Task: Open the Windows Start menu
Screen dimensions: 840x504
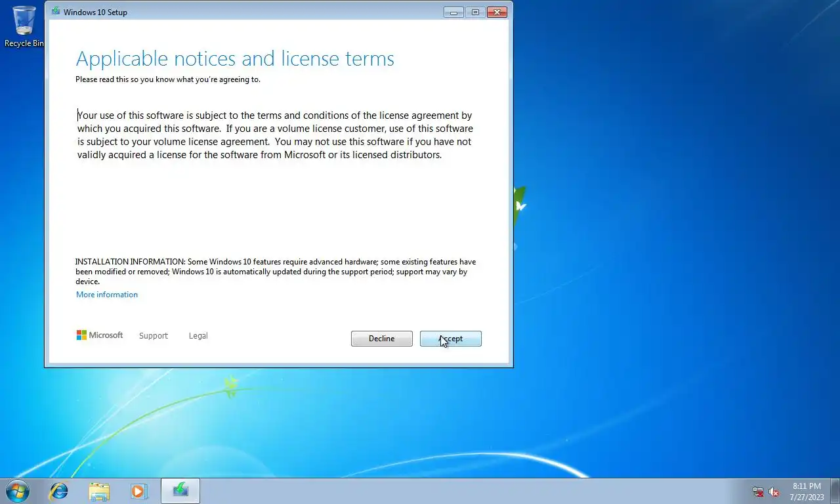Action: [18, 491]
